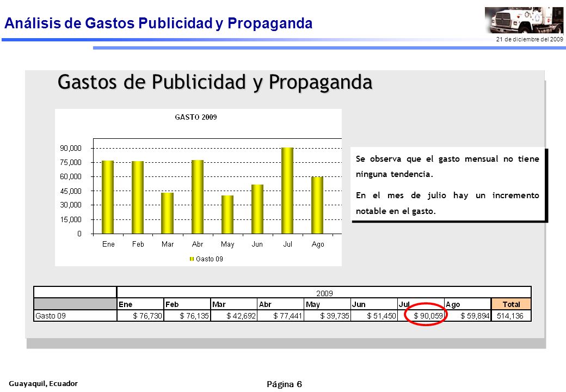The height and width of the screenshot is (392, 566).
Task: Click the '$ 76,730' table cell
Action: point(140,316)
